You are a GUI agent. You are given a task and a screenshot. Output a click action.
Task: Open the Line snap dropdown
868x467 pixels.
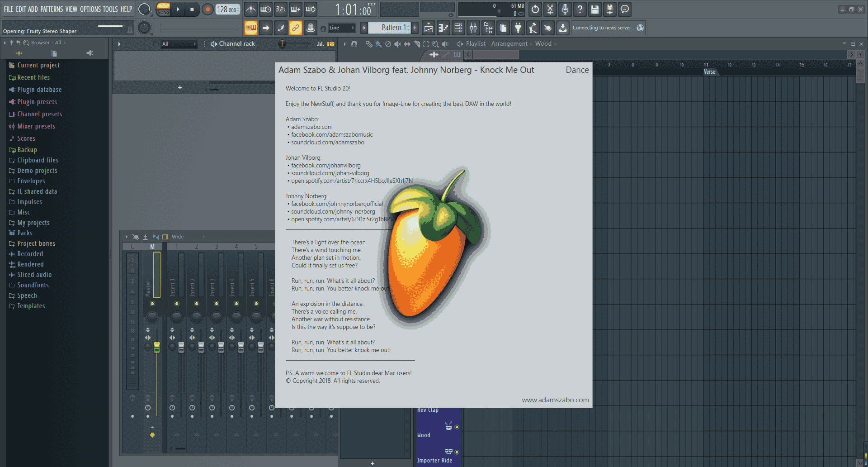pyautogui.click(x=342, y=28)
